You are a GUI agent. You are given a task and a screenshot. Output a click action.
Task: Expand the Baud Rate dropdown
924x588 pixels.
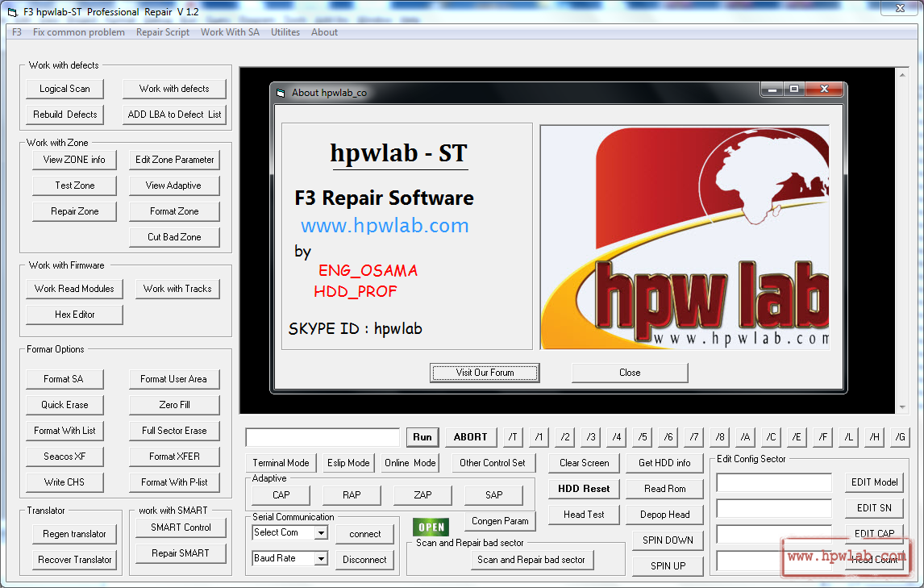click(321, 558)
